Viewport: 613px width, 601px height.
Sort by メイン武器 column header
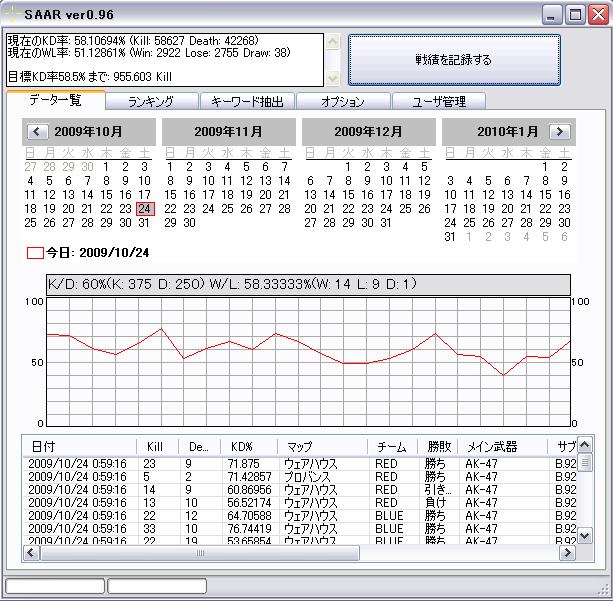(503, 447)
